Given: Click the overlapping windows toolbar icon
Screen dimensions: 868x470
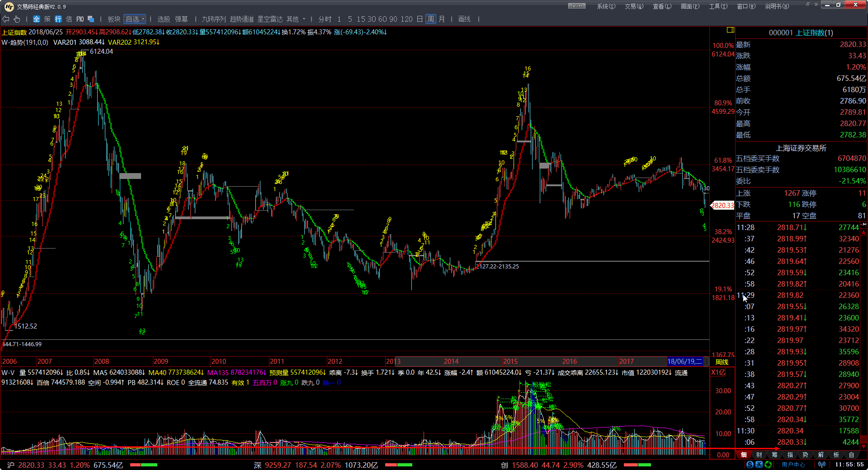Looking at the screenshot, I should tap(91, 19).
